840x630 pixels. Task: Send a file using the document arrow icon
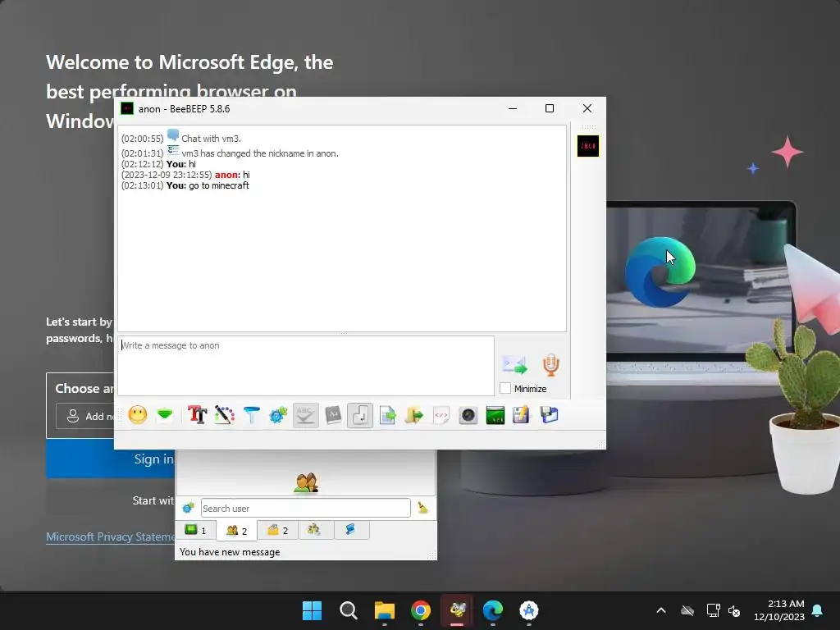[387, 415]
